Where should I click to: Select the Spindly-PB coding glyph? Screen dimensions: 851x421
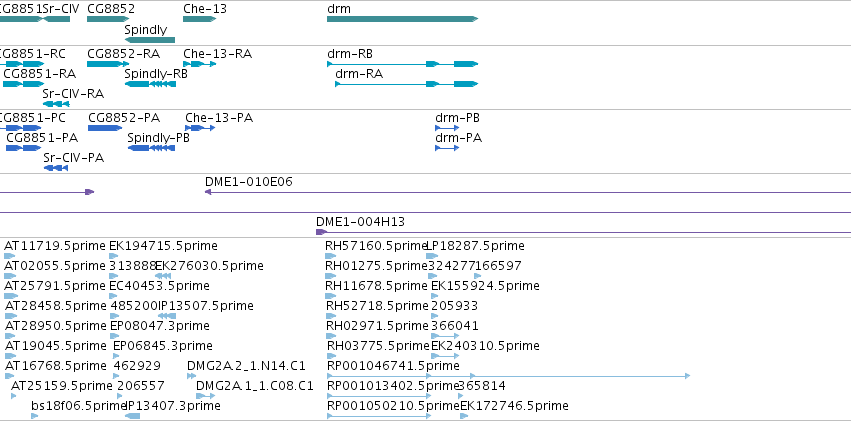151,148
